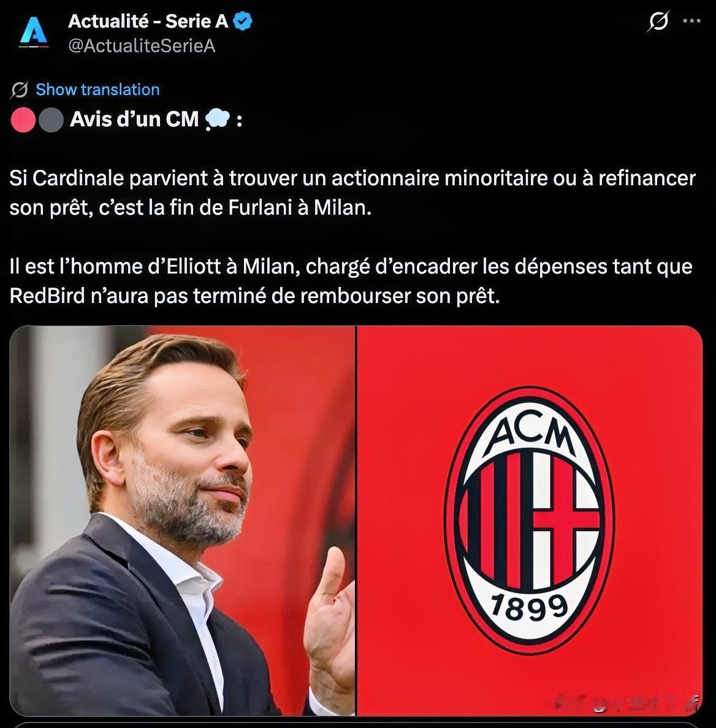Screen dimensions: 716x728
Task: Click the blue verified badge
Action: (x=242, y=21)
